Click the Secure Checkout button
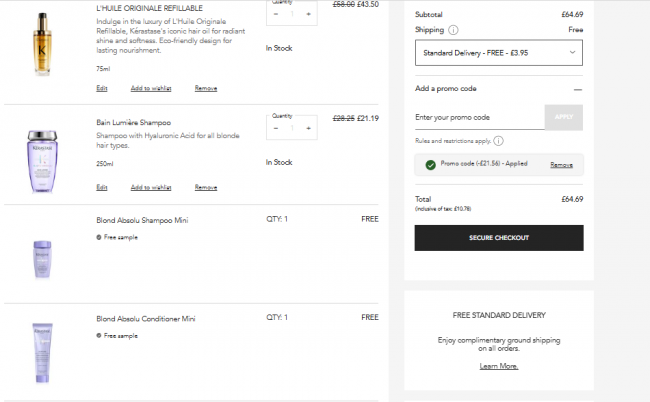This screenshot has height=402, width=650. (x=499, y=237)
